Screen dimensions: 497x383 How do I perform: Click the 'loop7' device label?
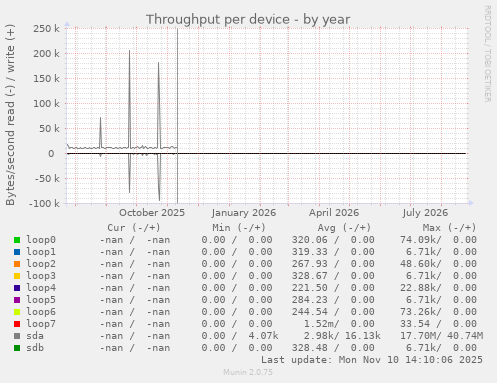pos(41,324)
